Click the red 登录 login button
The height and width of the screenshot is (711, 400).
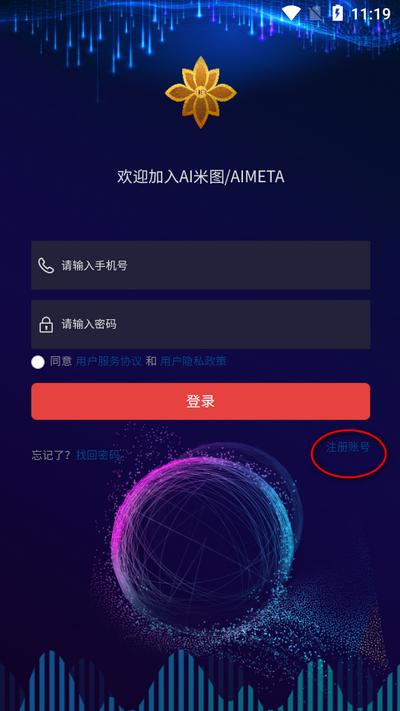pyautogui.click(x=200, y=401)
